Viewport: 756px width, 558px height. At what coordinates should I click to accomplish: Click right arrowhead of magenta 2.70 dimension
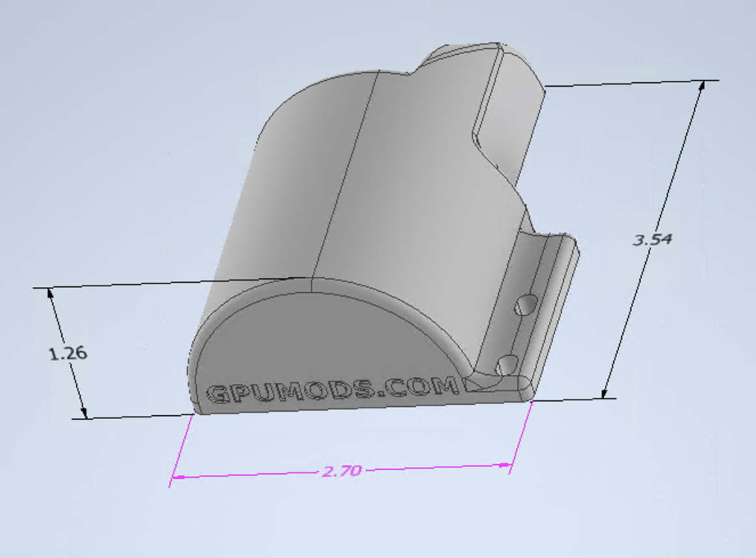[x=504, y=465]
